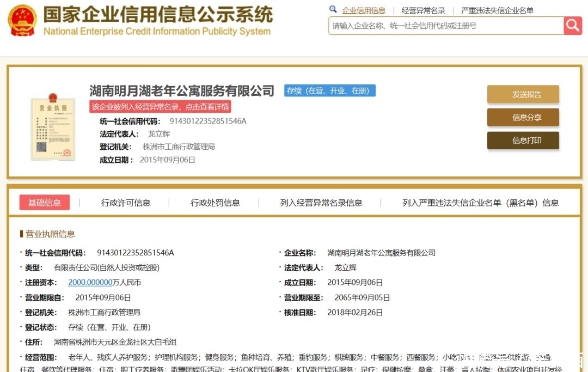The height and width of the screenshot is (372, 588).
Task: Switch to the 行政处罚信息 tab
Action: pos(215,203)
